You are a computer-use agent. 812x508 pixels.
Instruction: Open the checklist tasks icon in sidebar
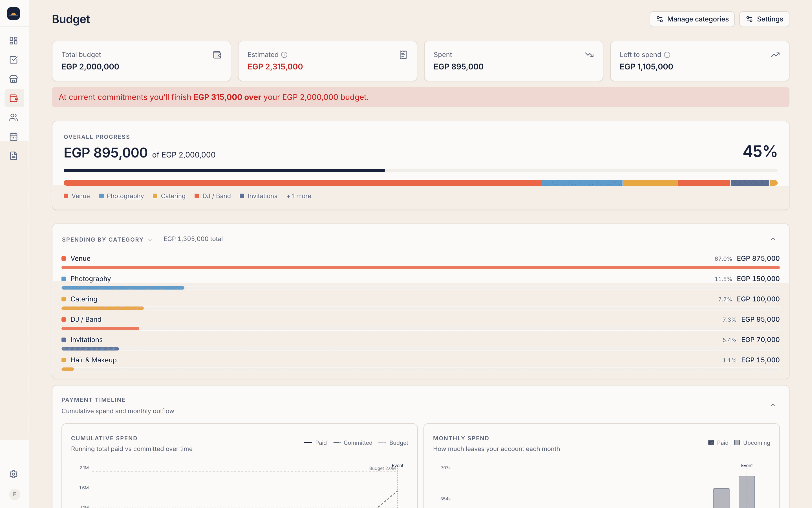tap(14, 60)
